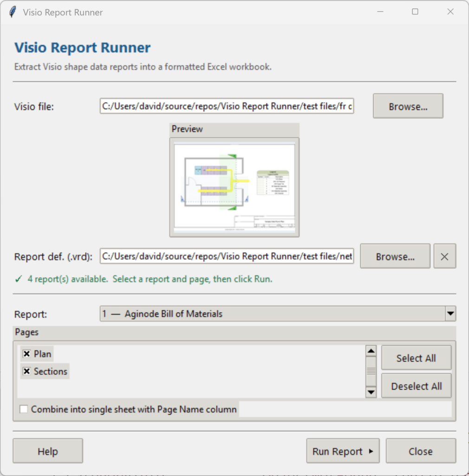This screenshot has width=469, height=476.
Task: Browse for a Visio file
Action: (x=408, y=106)
